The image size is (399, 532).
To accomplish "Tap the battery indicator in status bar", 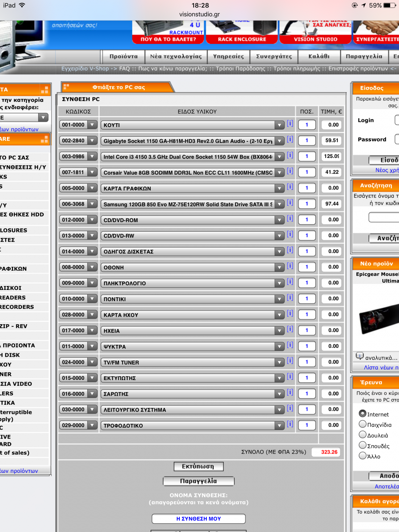I will click(x=389, y=5).
